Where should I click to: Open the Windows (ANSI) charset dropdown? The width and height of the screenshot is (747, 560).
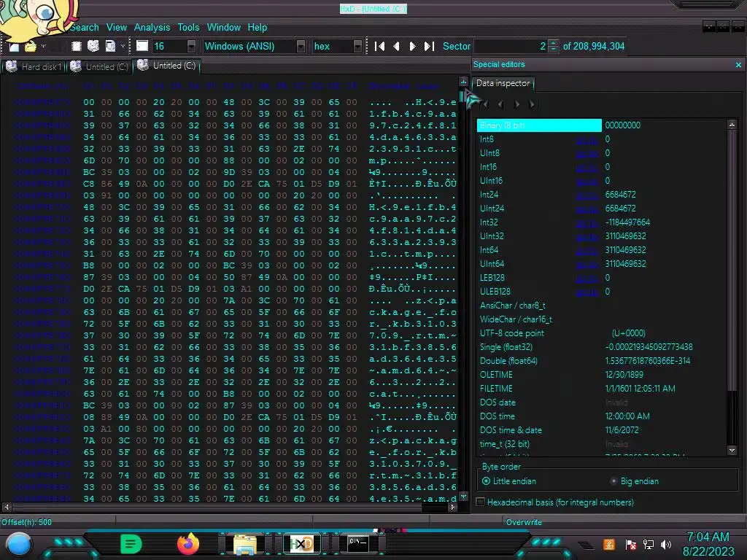301,46
